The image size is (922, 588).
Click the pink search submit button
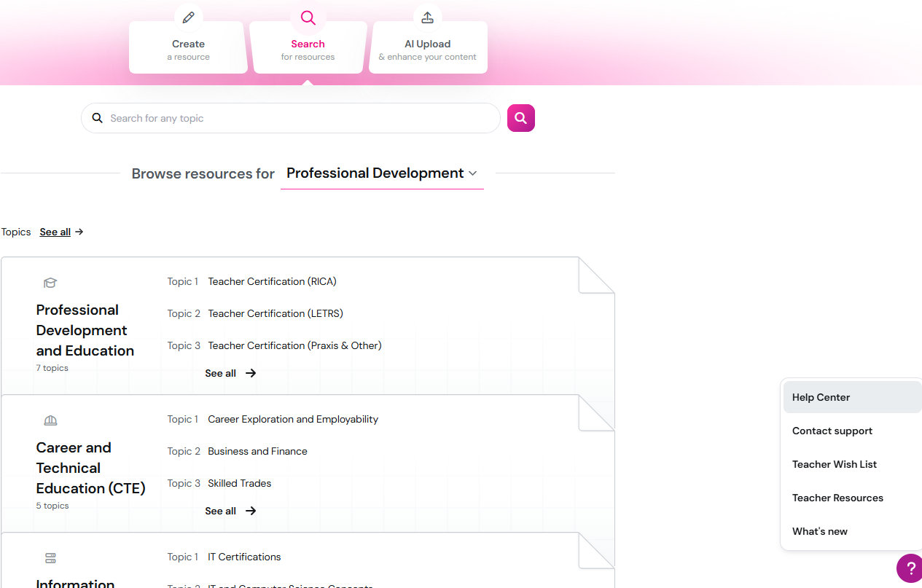tap(521, 118)
